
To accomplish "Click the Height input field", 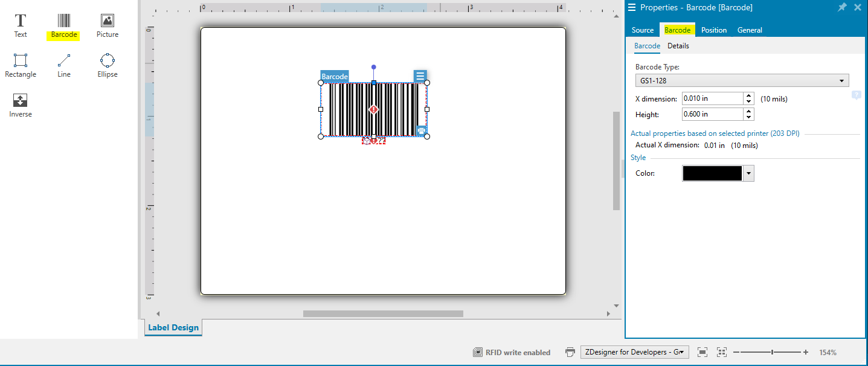I will pyautogui.click(x=712, y=114).
